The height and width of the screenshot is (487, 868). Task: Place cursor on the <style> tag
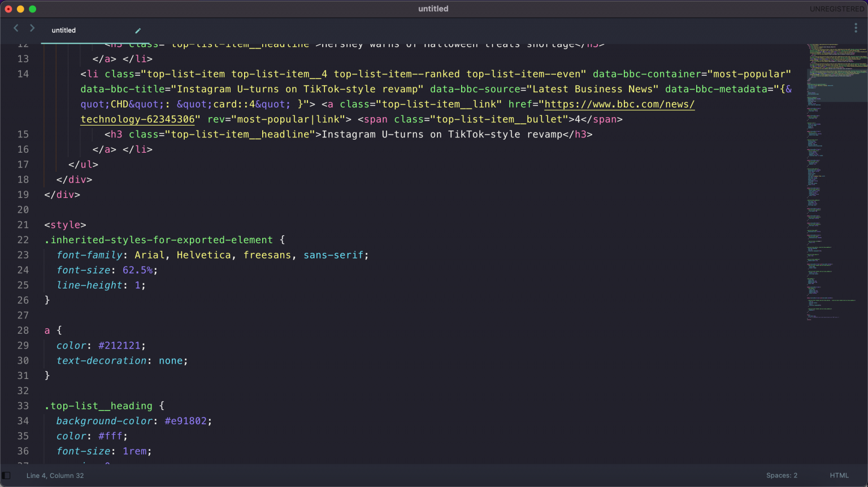pos(65,225)
